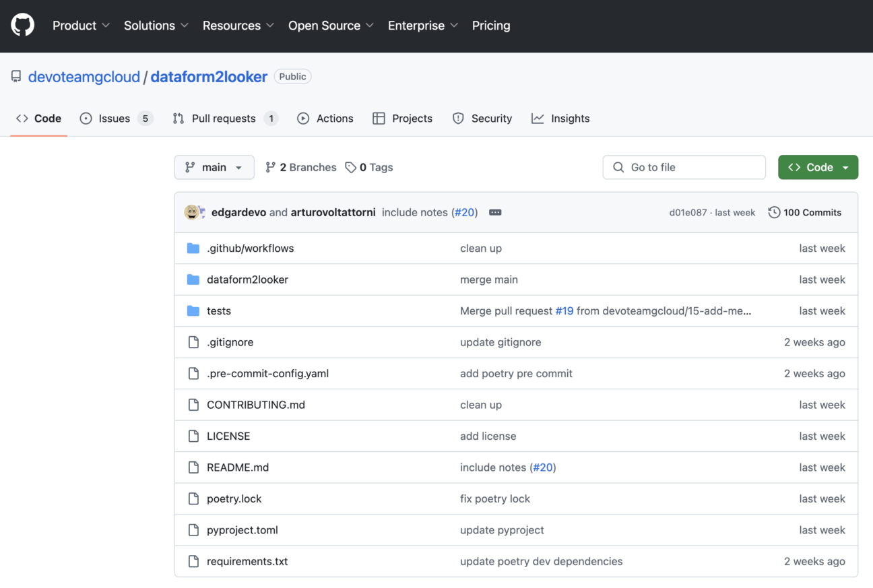Open the Projects tab
Image resolution: width=873 pixels, height=588 pixels.
403,119
